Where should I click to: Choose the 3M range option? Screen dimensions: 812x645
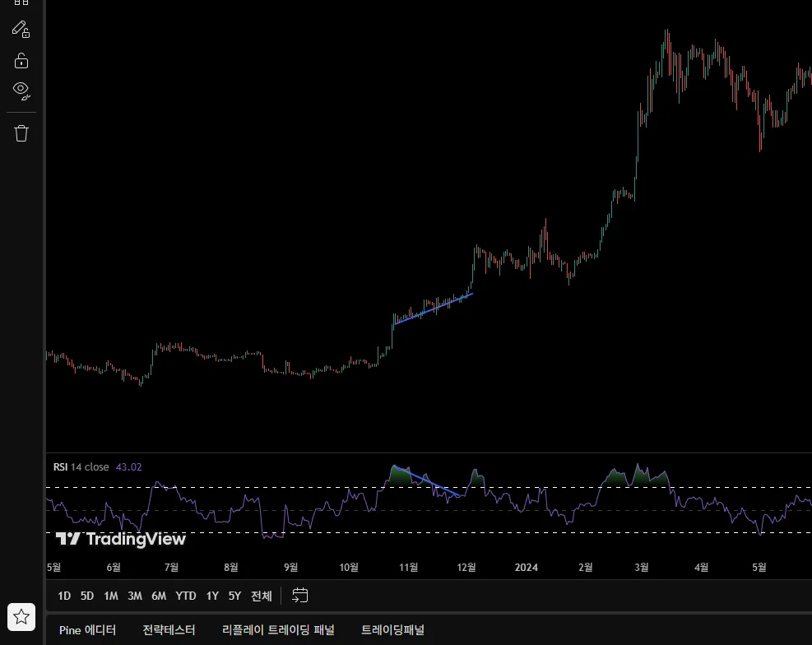[x=135, y=596]
